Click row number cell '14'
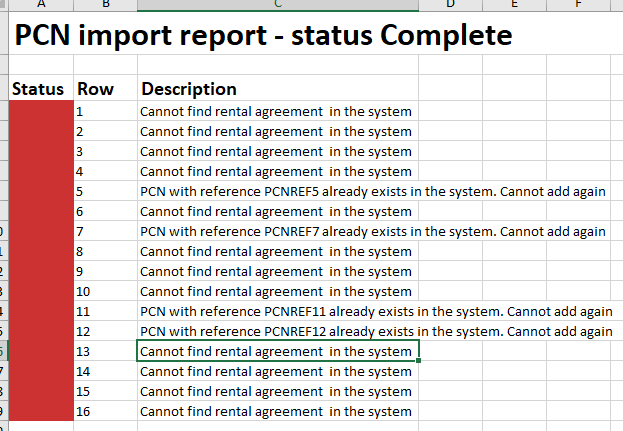 [x=105, y=371]
